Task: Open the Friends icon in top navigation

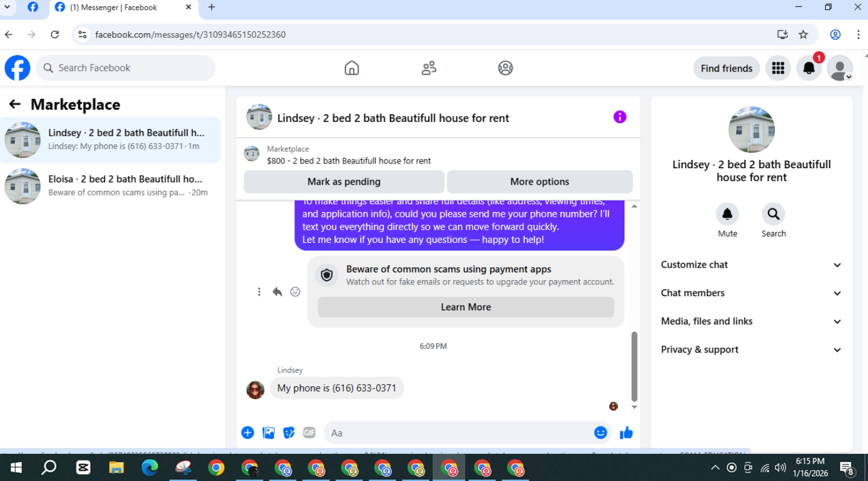Action: [x=429, y=68]
